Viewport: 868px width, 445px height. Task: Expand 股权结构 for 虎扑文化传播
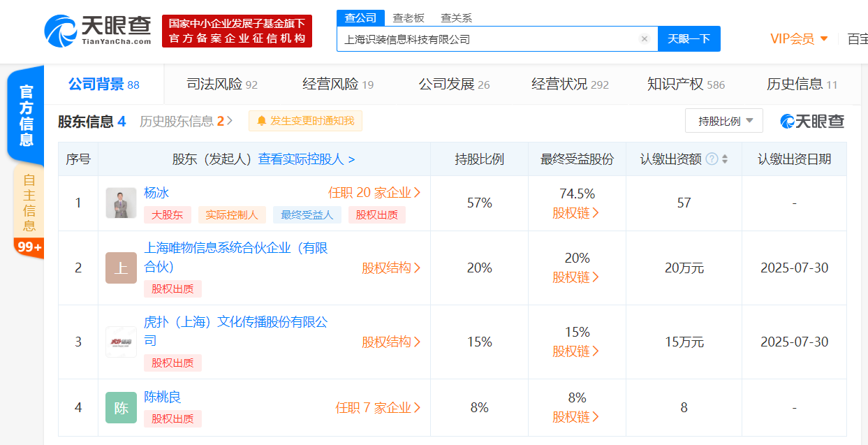[x=391, y=342]
